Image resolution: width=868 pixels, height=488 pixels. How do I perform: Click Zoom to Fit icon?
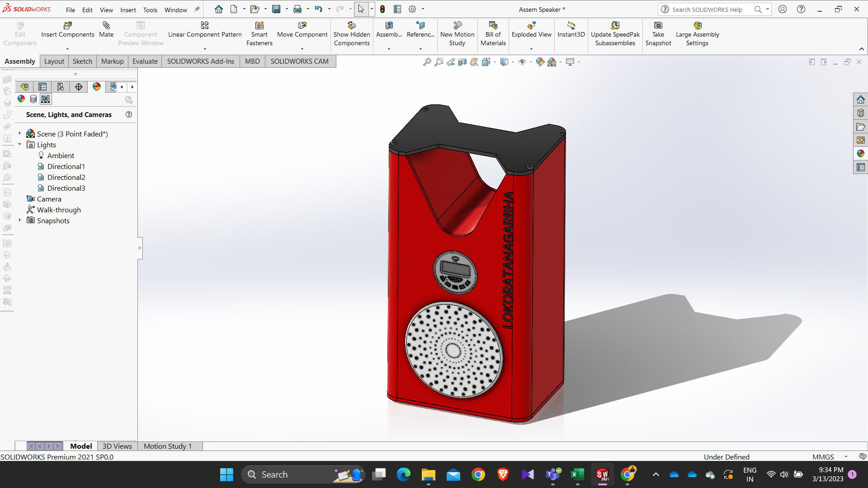tap(427, 62)
